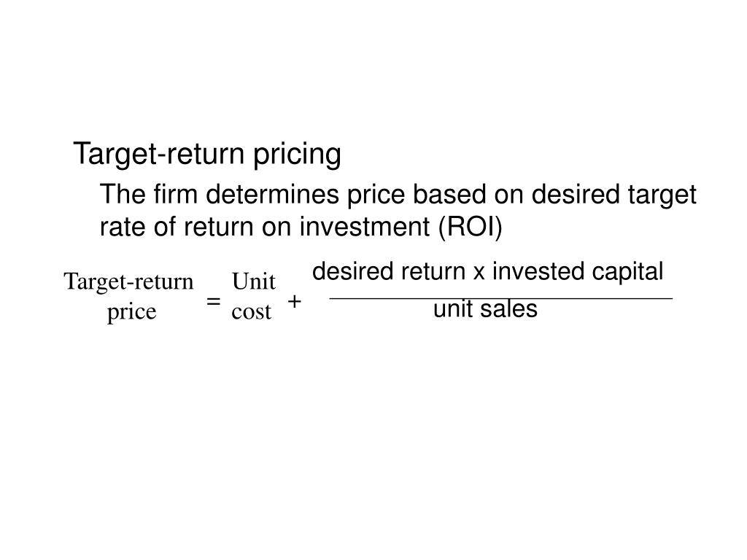Select the word "Unit" above "cost"
This screenshot has width=747, height=560.
[x=253, y=281]
